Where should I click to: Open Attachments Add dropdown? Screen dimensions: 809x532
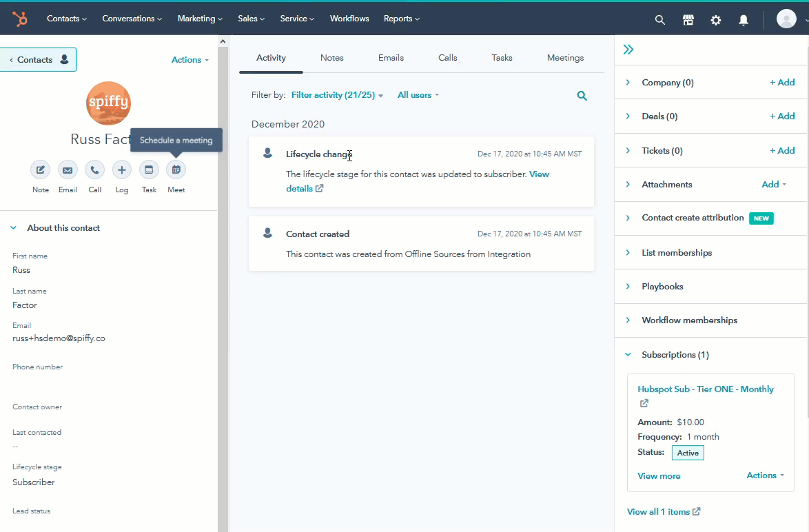[774, 184]
